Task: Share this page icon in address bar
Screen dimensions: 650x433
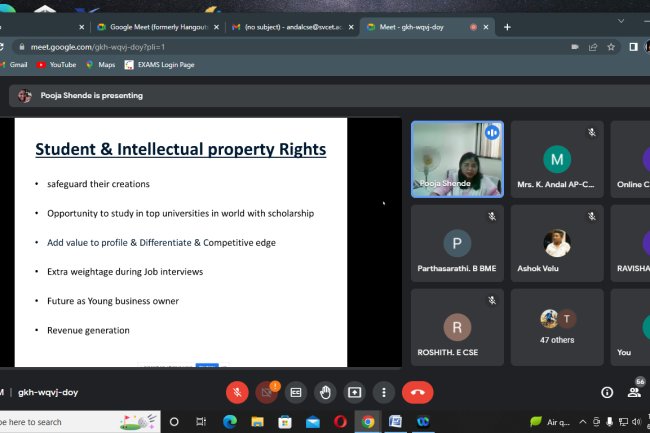Action: coord(593,47)
